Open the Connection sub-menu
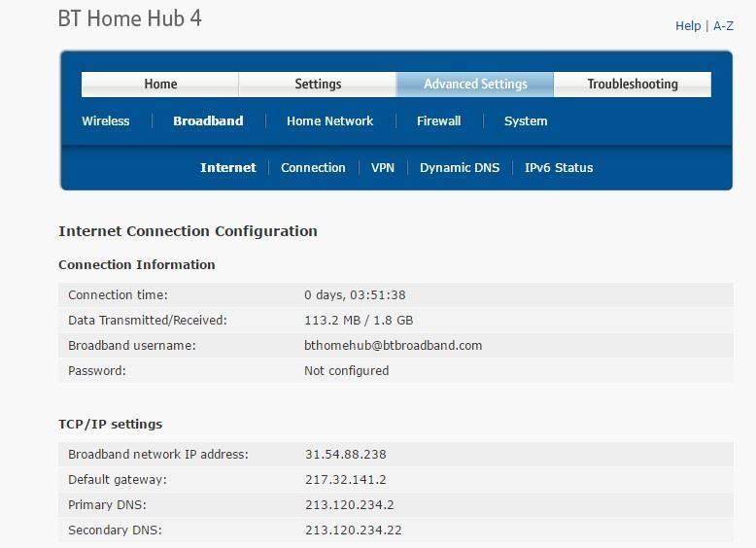This screenshot has width=756, height=548. coord(313,168)
